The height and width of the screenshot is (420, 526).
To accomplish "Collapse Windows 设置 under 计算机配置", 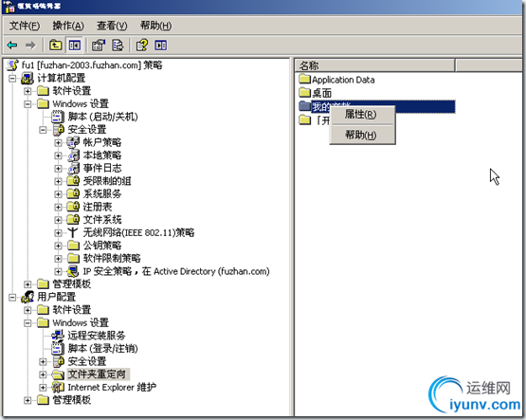I will pos(27,104).
